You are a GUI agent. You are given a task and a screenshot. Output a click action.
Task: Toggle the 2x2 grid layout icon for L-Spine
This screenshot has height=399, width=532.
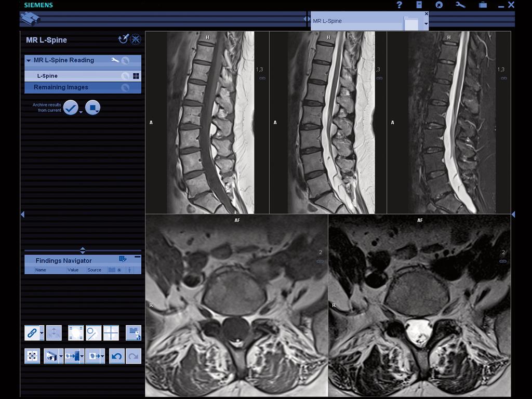click(136, 76)
